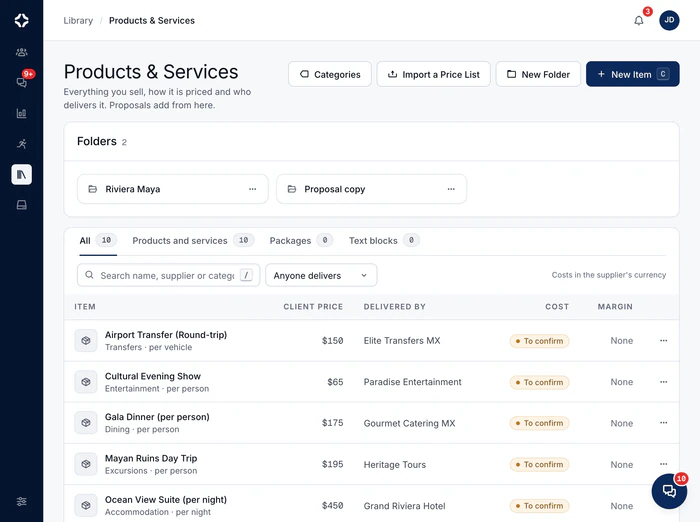Open the contacts people icon in sidebar
The height and width of the screenshot is (522, 700).
coord(21,52)
